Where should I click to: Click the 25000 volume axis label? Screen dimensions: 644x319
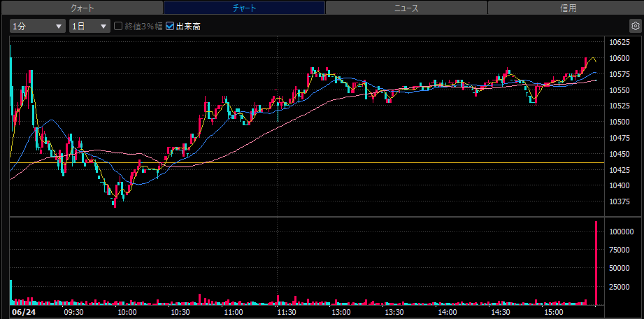(x=620, y=287)
